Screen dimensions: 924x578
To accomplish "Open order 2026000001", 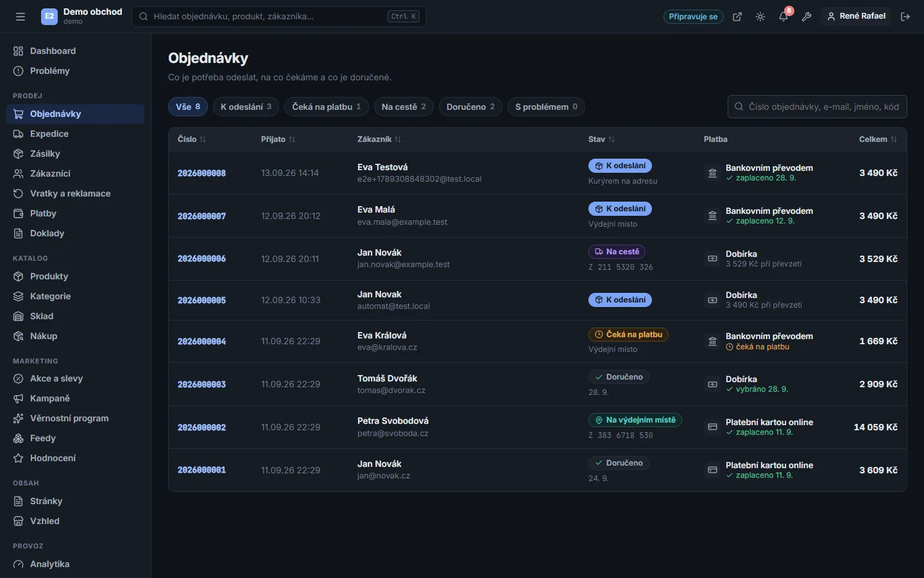I will pyautogui.click(x=201, y=470).
